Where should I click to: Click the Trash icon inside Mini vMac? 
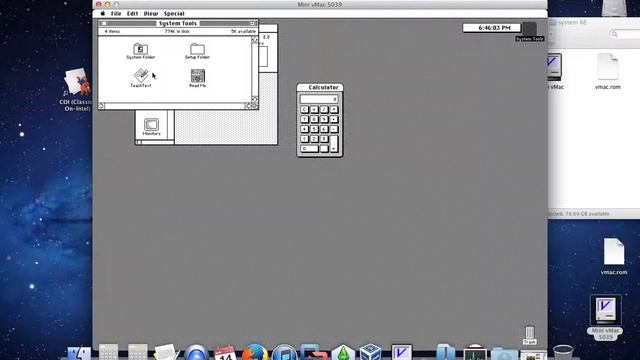[529, 333]
